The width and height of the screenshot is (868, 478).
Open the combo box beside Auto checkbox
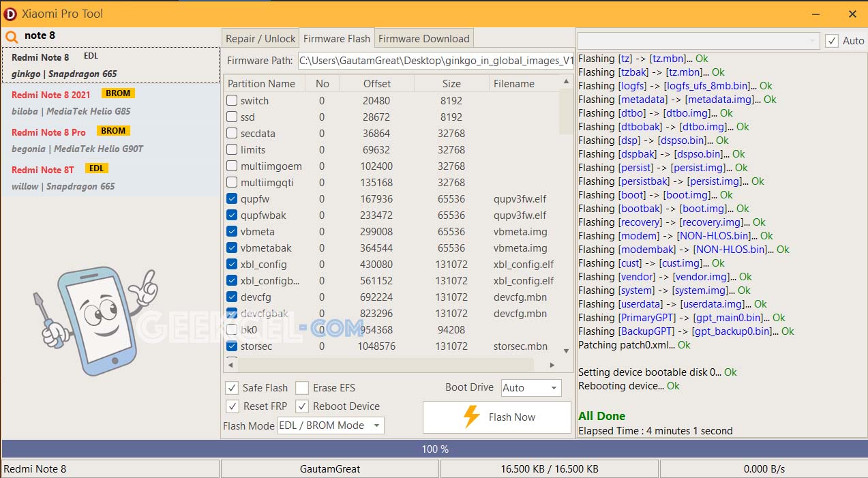pos(699,41)
